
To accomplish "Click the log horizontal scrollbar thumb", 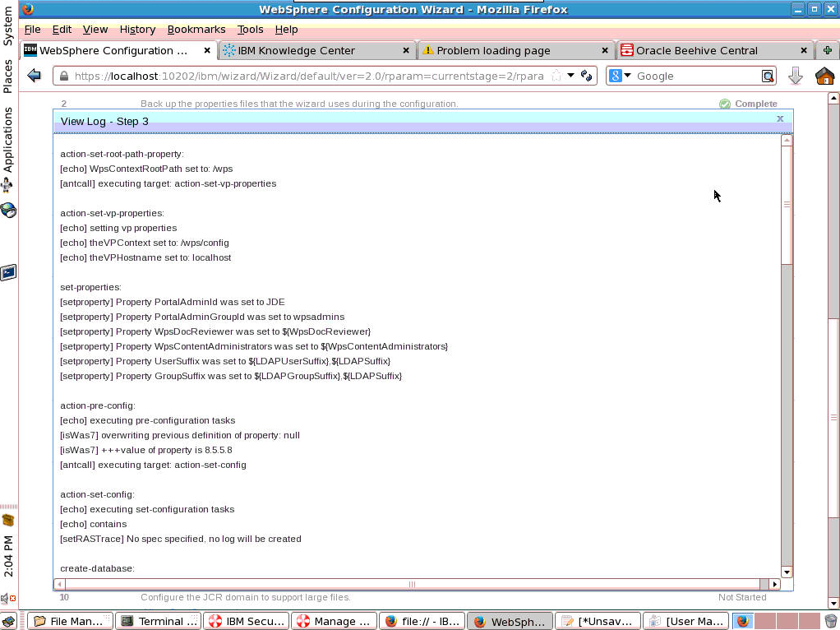I will point(413,584).
